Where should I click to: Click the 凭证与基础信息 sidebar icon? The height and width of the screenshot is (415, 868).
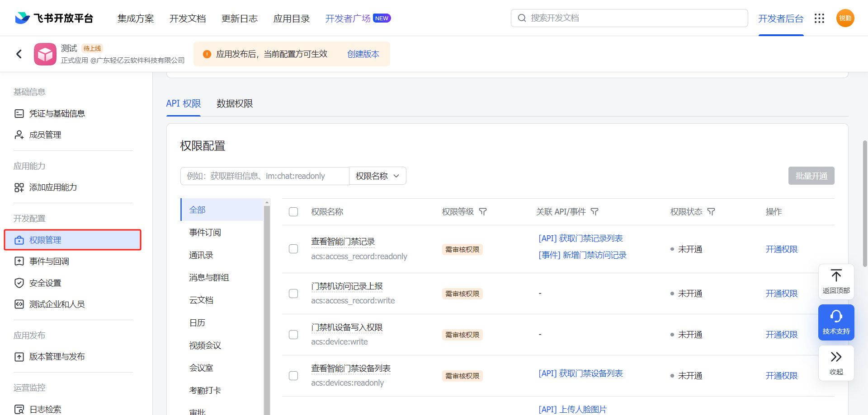click(x=19, y=113)
